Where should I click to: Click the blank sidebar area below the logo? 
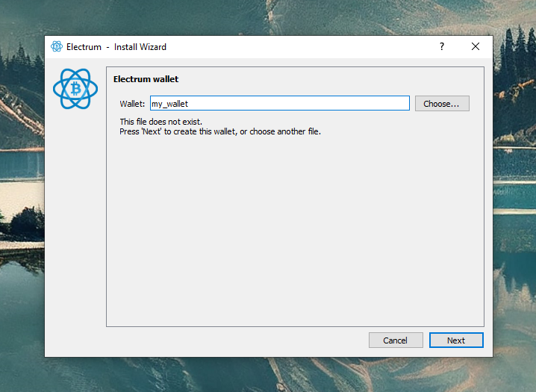(75, 224)
